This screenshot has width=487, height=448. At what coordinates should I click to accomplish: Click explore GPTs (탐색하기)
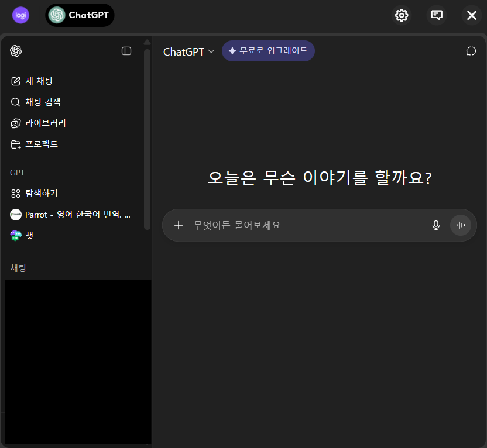point(41,194)
